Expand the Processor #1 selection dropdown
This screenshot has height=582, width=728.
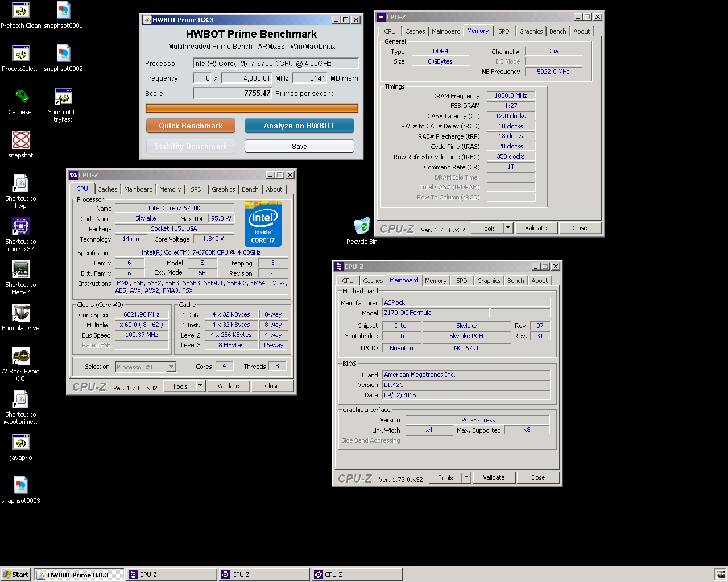[171, 367]
